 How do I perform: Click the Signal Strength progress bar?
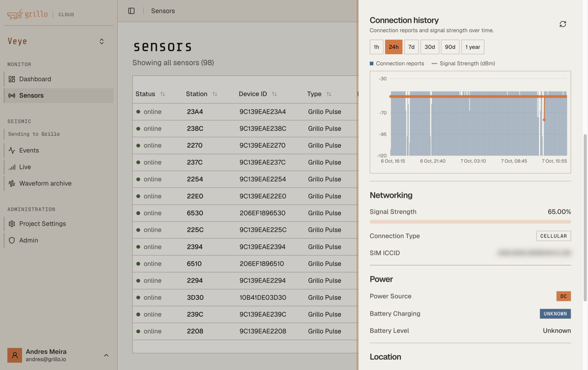click(470, 222)
